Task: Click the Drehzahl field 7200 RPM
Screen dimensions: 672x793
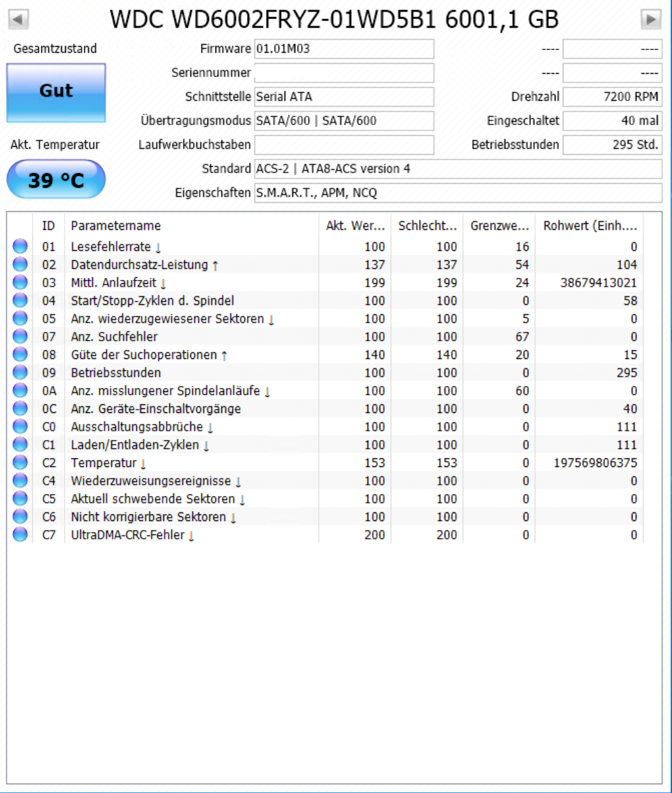Action: coord(612,97)
